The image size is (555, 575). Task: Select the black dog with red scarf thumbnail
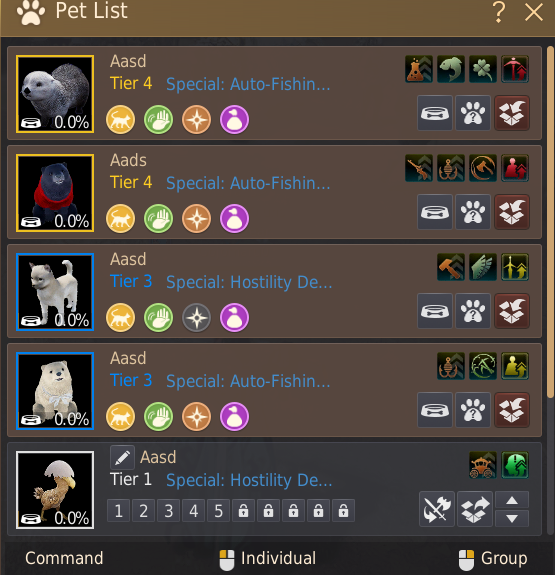pos(55,193)
